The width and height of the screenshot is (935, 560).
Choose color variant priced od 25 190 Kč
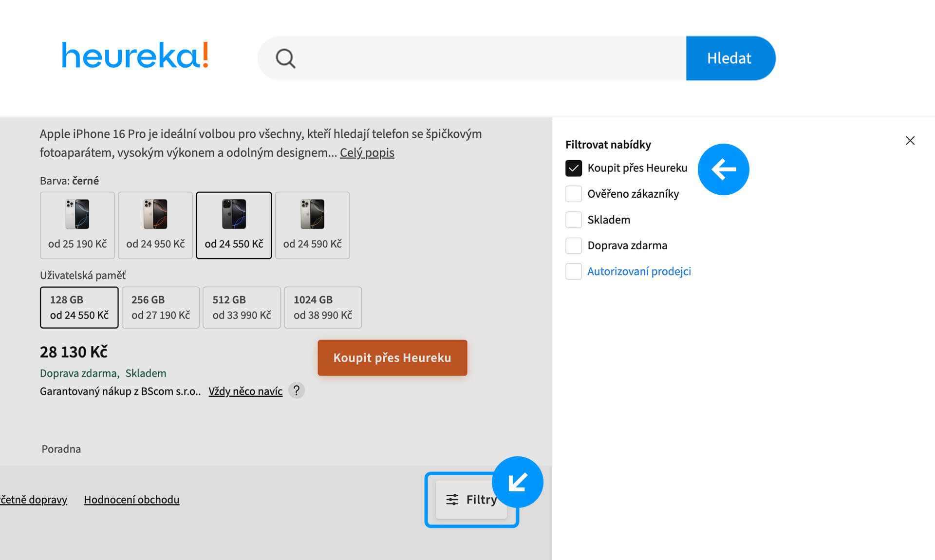pyautogui.click(x=77, y=225)
